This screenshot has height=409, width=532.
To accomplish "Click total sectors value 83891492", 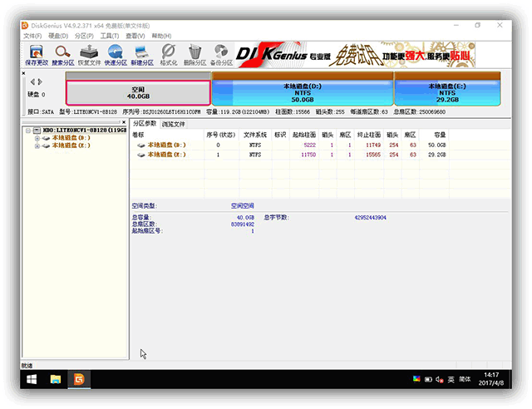I will (242, 224).
